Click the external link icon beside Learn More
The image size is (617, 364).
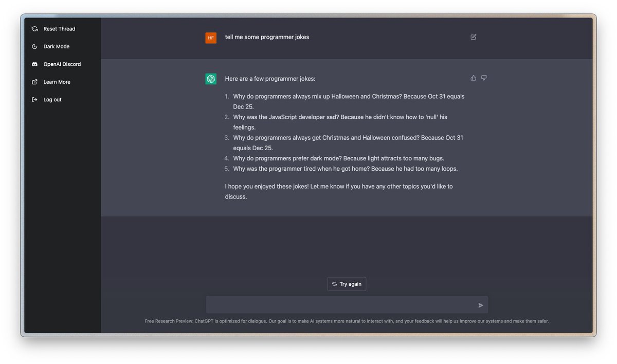(x=34, y=82)
